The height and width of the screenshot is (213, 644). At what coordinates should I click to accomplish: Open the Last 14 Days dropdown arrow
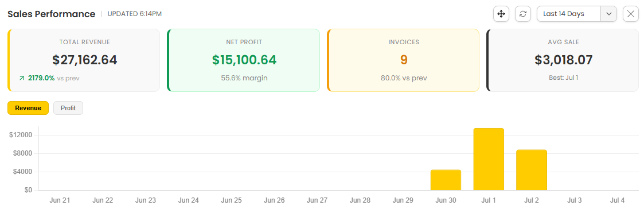click(x=609, y=14)
